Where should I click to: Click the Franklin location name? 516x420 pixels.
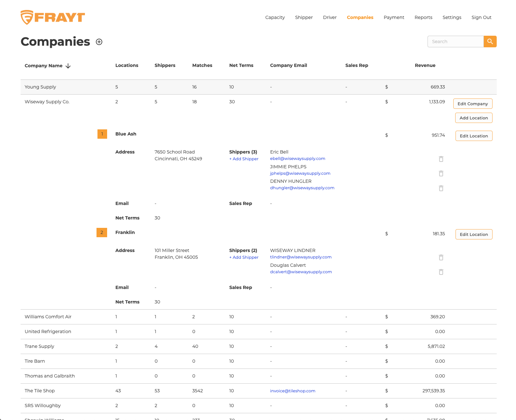[125, 232]
